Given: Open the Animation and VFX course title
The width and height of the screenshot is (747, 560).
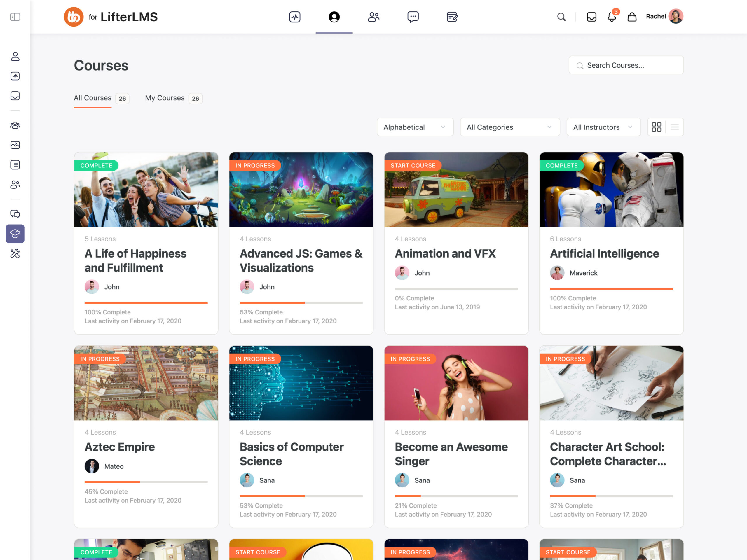Looking at the screenshot, I should (x=445, y=253).
